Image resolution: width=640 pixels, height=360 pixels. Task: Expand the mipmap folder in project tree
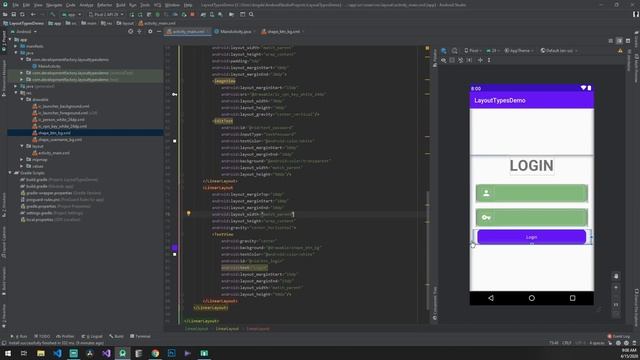22,160
